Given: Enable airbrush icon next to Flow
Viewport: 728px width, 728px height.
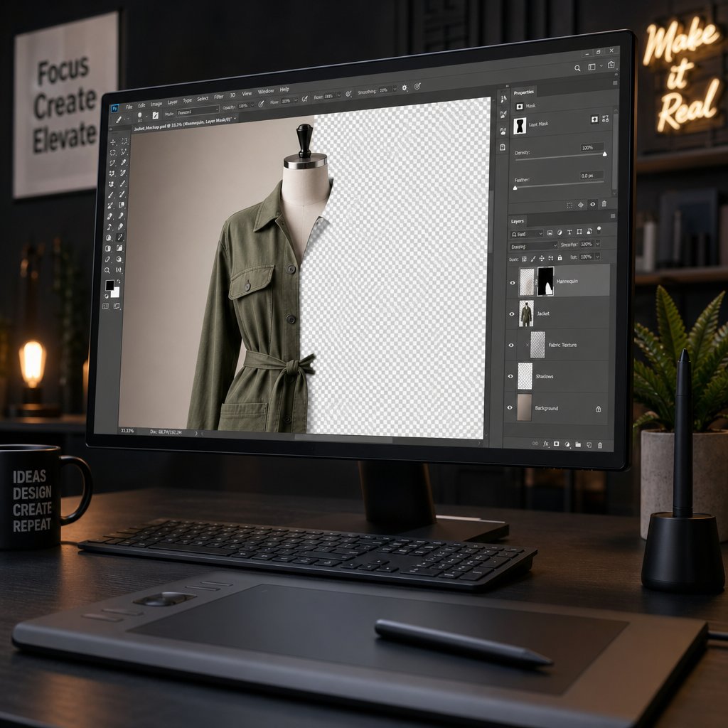Looking at the screenshot, I should (x=305, y=98).
